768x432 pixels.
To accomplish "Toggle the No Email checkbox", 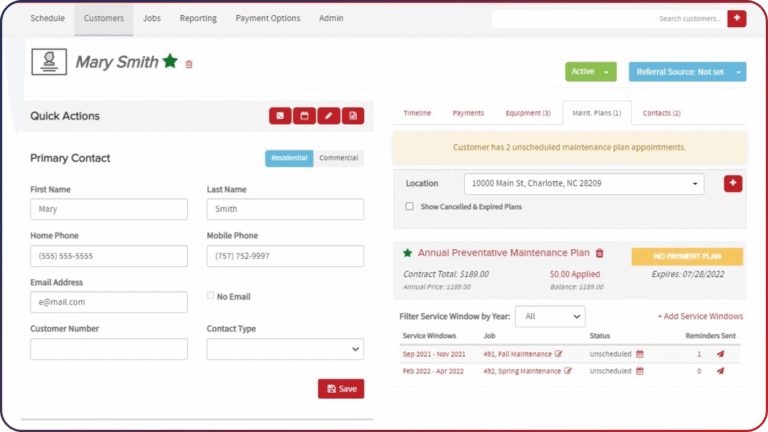I will 211,295.
